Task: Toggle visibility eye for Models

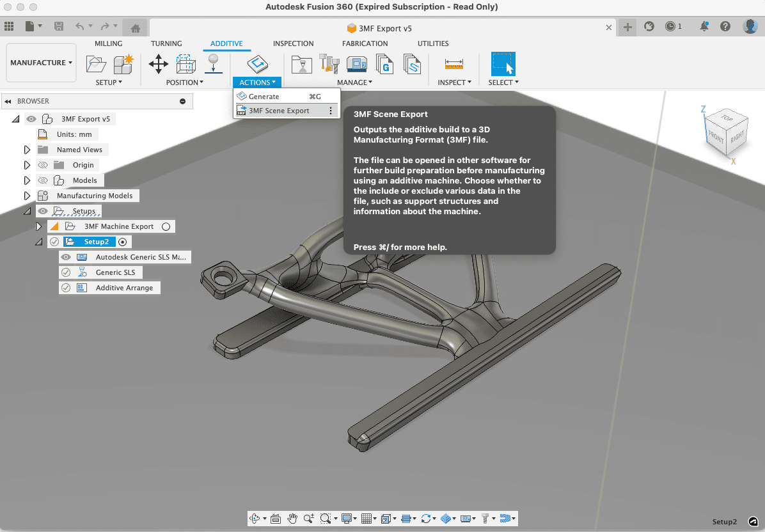Action: [x=43, y=180]
